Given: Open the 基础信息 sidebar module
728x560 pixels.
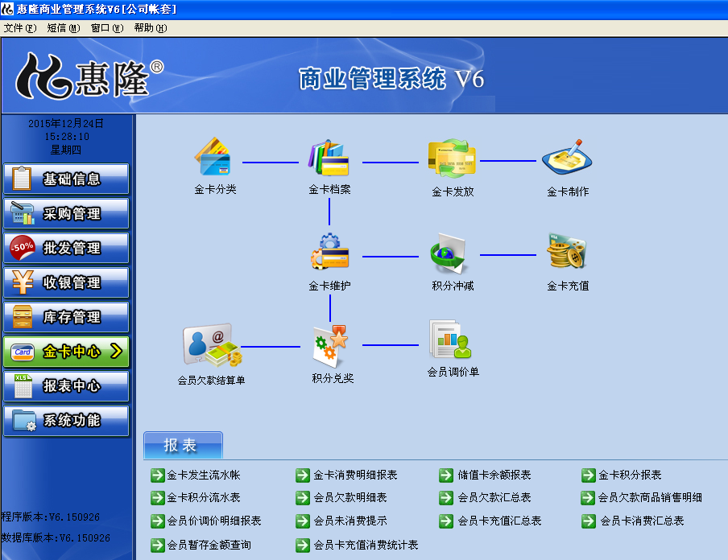Looking at the screenshot, I should coord(66,179).
